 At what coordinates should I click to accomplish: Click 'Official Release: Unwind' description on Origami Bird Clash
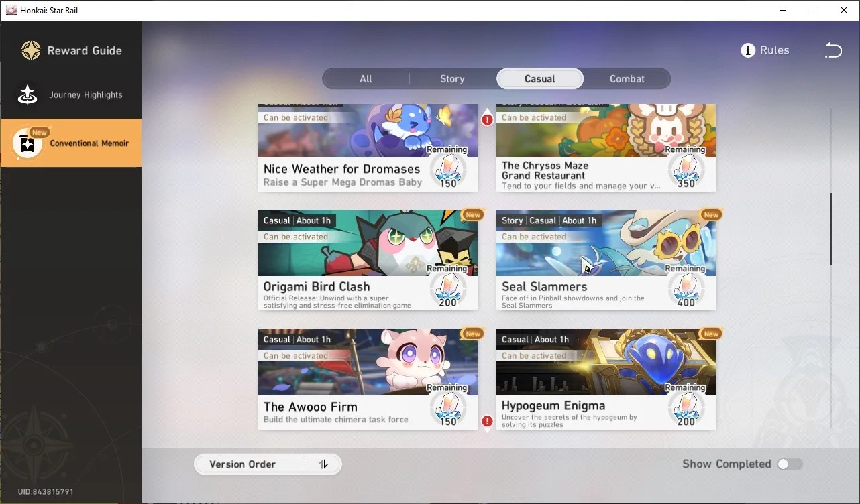pyautogui.click(x=337, y=302)
